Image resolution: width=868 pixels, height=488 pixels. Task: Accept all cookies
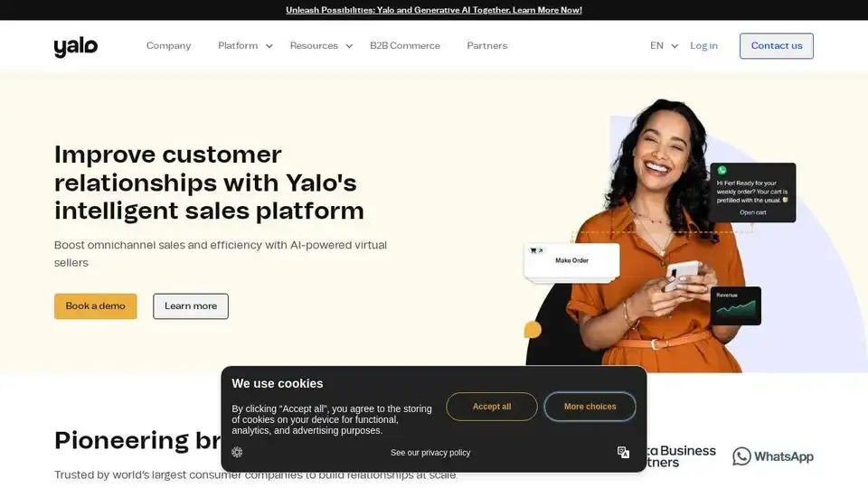pyautogui.click(x=492, y=407)
